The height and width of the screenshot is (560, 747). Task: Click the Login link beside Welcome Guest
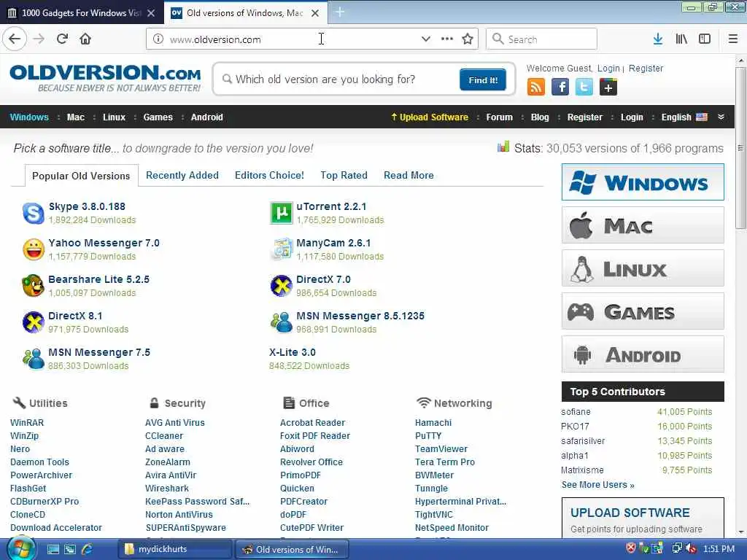pos(608,69)
